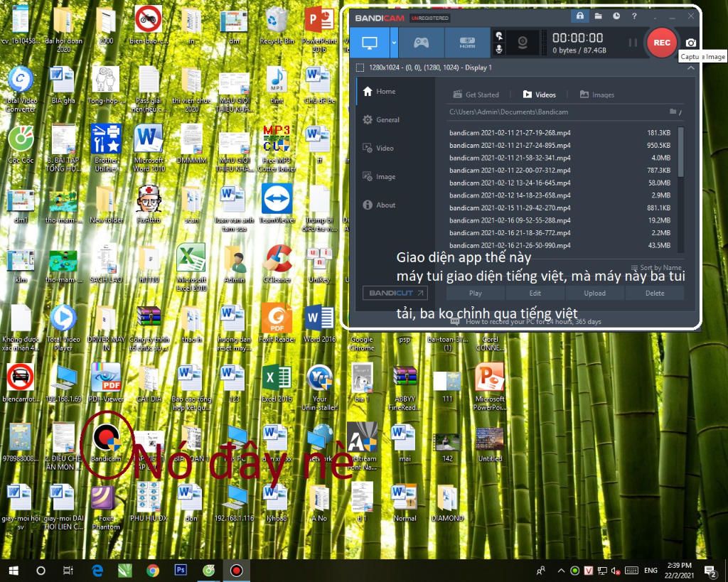Screen dimensions: 728x582
Task: Click the Delete button in Bandicam
Action: (x=655, y=293)
